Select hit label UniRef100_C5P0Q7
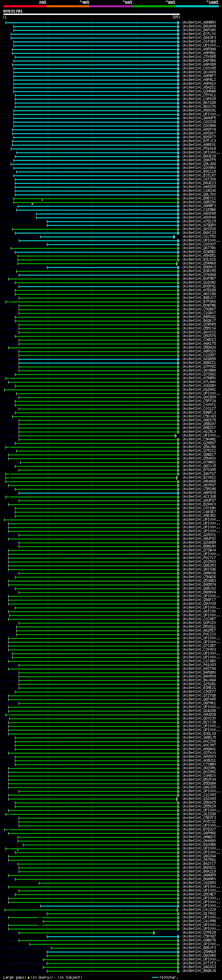Viewport: 222px width, 980px height. pos(199,936)
